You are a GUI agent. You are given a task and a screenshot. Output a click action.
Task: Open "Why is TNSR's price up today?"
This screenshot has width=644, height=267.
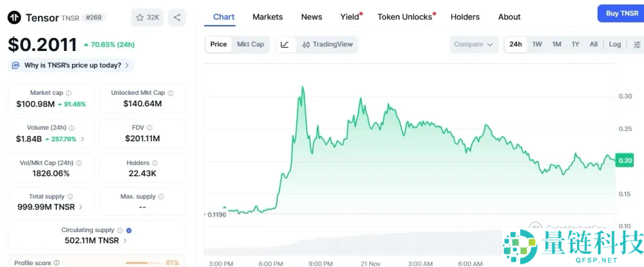[x=71, y=65]
